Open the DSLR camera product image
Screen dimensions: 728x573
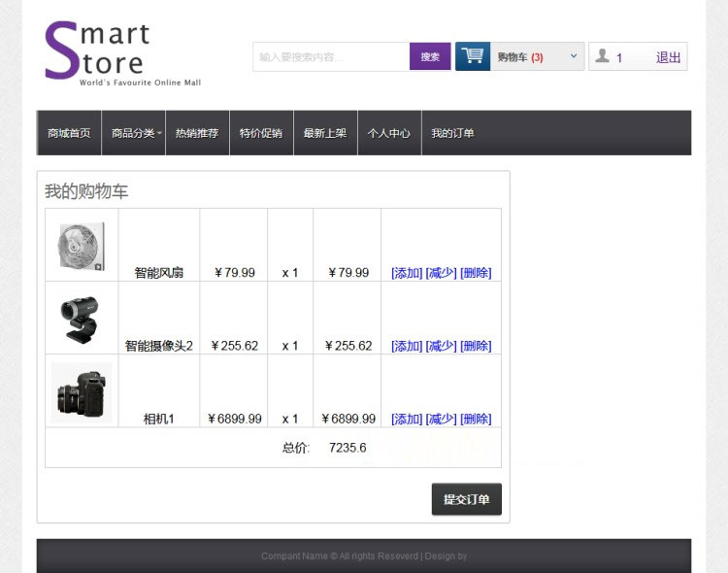[82, 392]
